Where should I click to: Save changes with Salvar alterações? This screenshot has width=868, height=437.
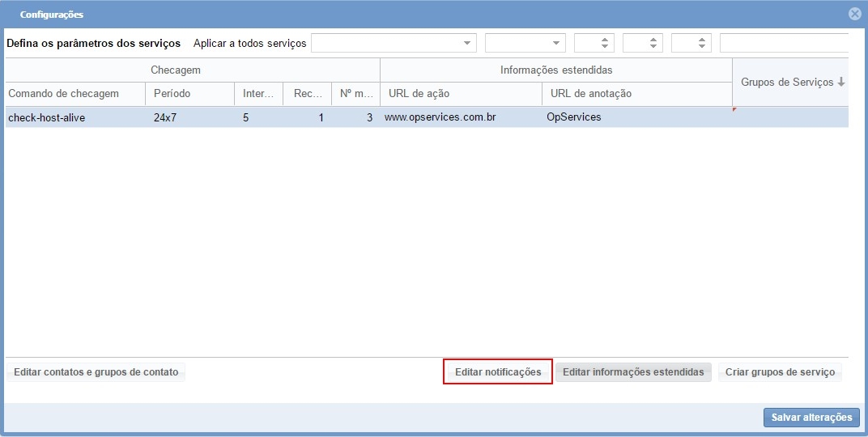pos(811,418)
